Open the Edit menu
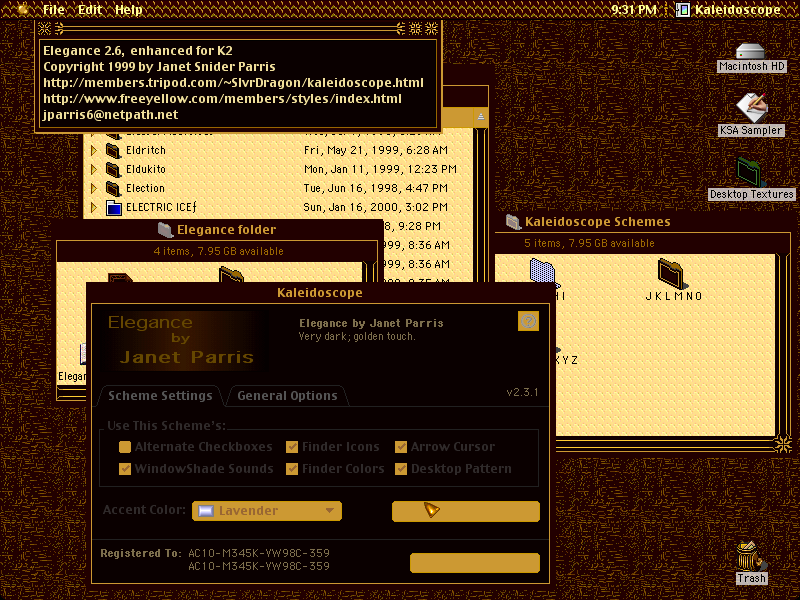Screen dimensions: 800x600 click(x=90, y=9)
